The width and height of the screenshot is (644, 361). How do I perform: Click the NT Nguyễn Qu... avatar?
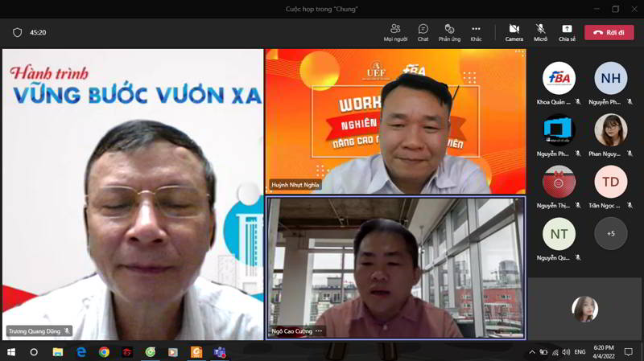tap(559, 234)
